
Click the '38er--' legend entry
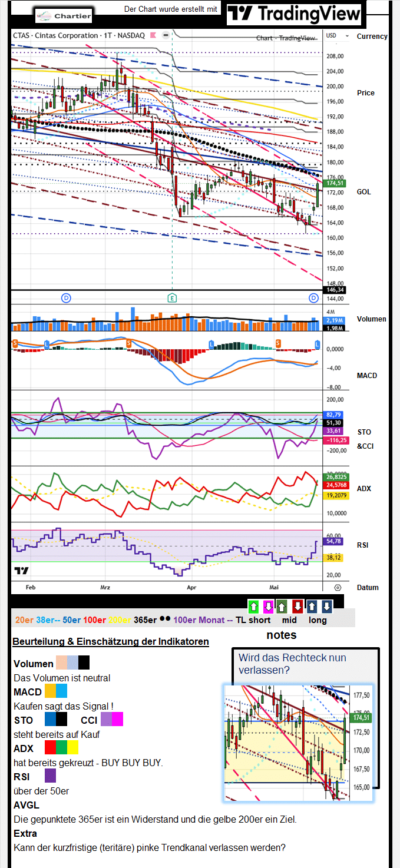click(x=49, y=619)
